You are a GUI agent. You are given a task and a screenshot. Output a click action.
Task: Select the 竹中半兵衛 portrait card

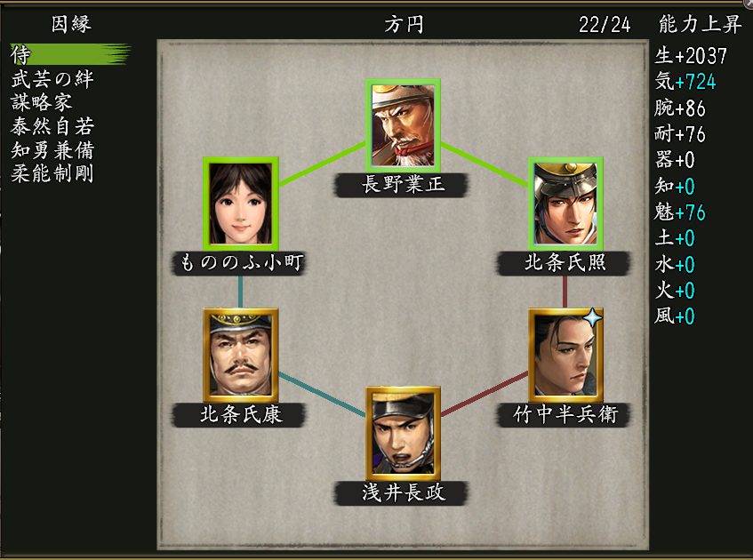pyautogui.click(x=565, y=356)
